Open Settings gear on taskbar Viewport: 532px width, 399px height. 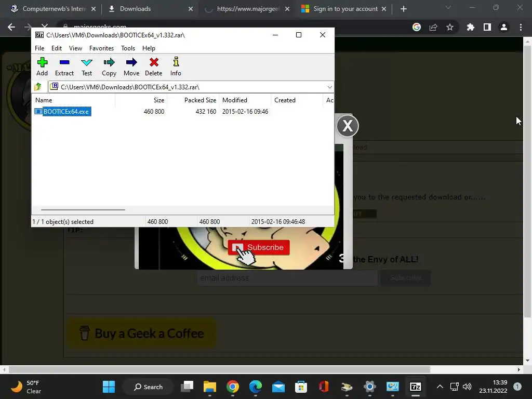369,387
